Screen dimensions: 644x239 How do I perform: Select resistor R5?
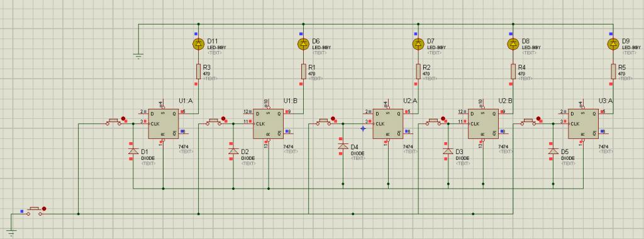pos(613,71)
